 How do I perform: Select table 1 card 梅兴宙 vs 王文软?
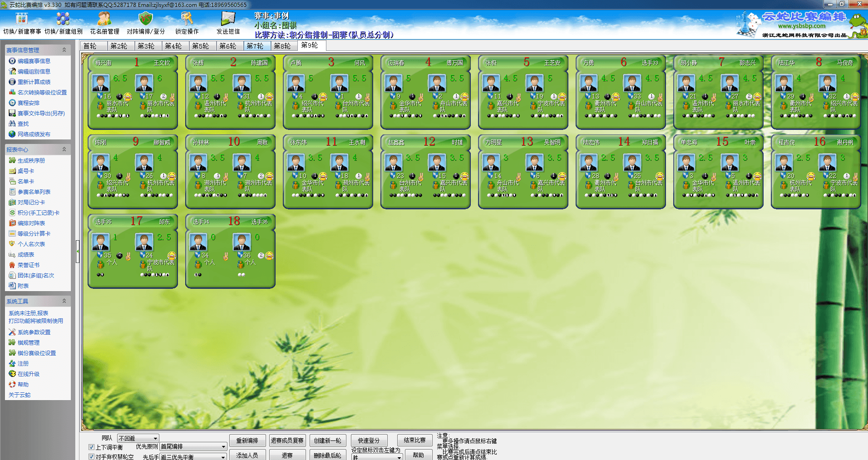click(x=133, y=92)
